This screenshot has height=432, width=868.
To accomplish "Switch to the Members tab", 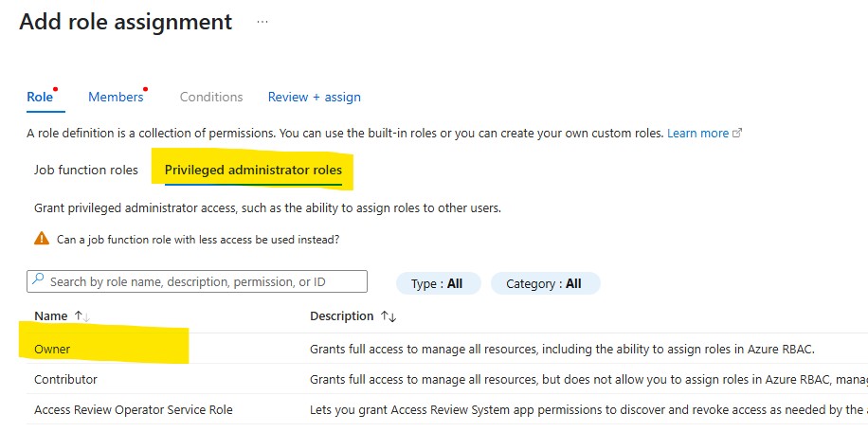I will click(x=116, y=97).
